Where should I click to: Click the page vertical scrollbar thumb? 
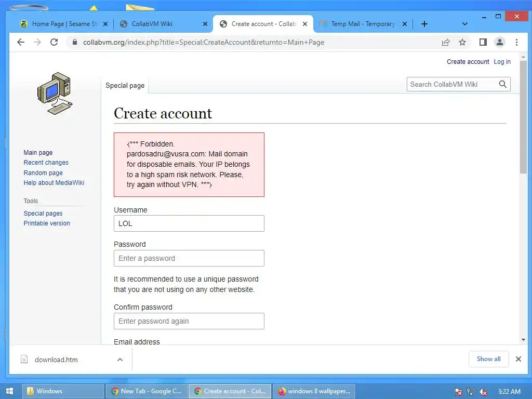[x=523, y=117]
